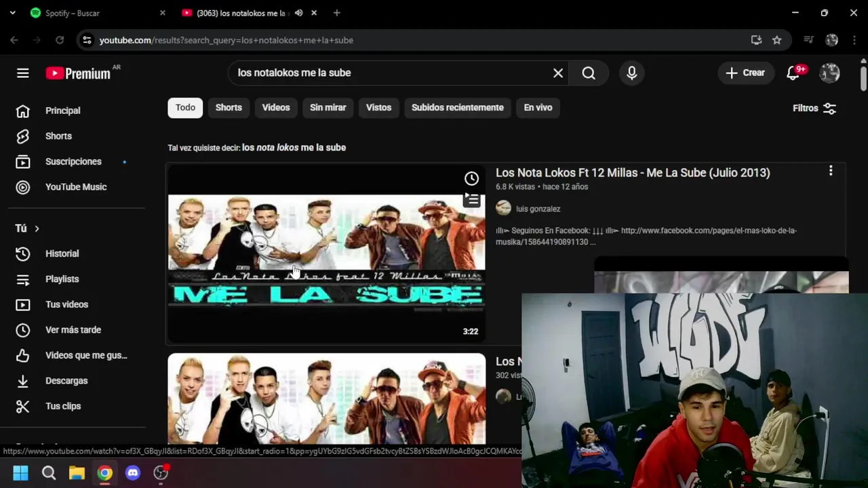Select the Sin mirar filter chip
The width and height of the screenshot is (868, 488).
click(328, 108)
